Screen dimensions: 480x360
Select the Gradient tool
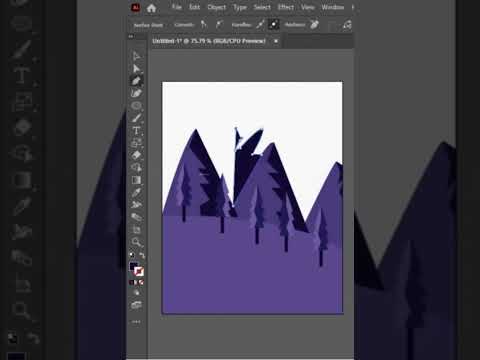click(x=136, y=180)
